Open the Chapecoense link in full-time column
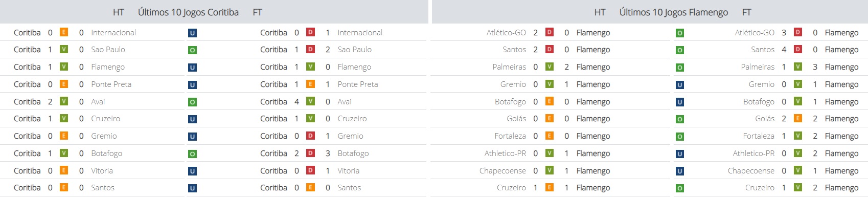Image resolution: width=868 pixels, height=198 pixels. coord(751,171)
